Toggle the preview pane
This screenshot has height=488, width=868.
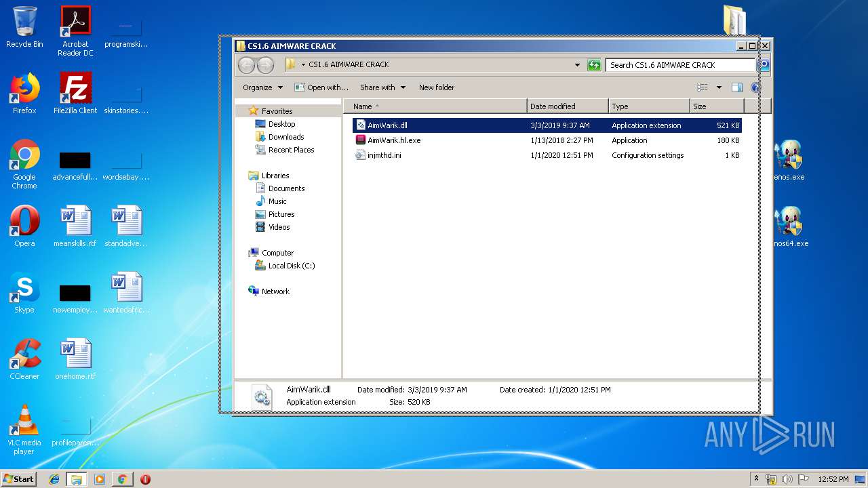coord(737,87)
